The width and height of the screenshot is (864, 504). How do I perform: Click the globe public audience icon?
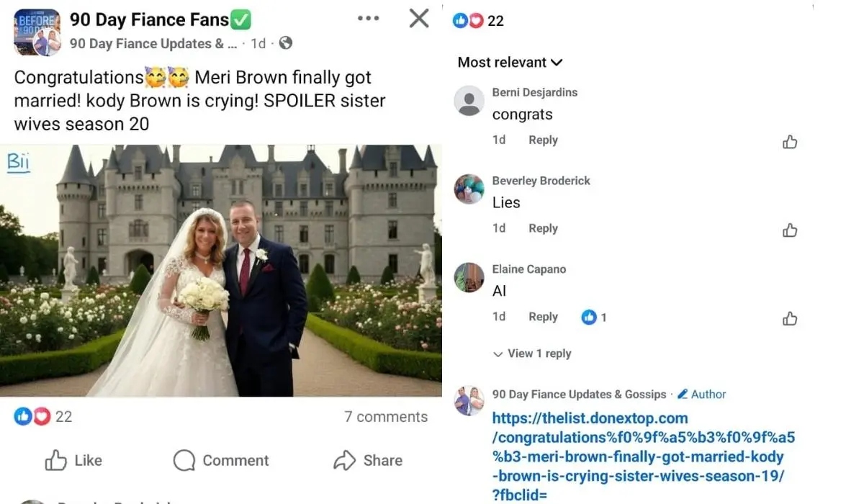(x=286, y=43)
